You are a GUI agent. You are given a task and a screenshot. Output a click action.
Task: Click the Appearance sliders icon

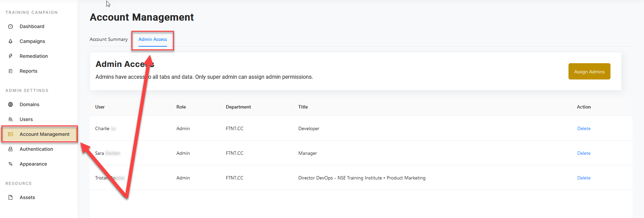pyautogui.click(x=10, y=164)
